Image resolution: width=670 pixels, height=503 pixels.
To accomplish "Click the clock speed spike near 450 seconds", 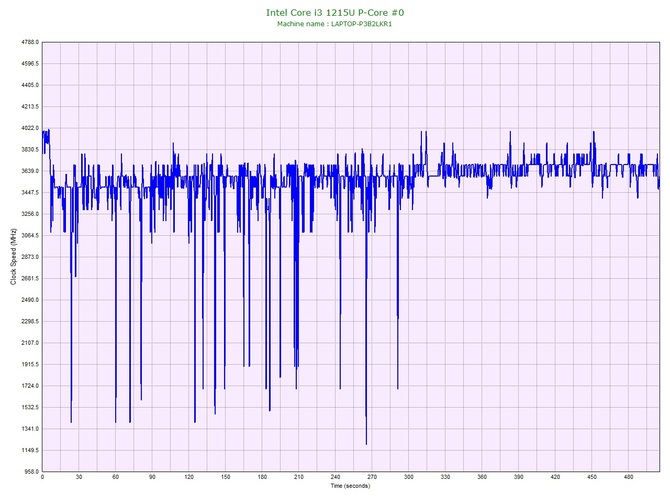I will pyautogui.click(x=593, y=132).
